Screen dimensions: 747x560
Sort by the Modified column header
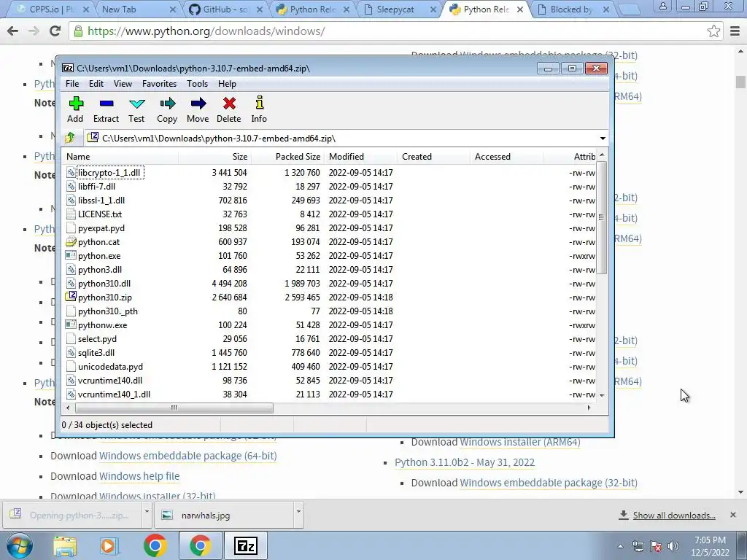[360, 157]
